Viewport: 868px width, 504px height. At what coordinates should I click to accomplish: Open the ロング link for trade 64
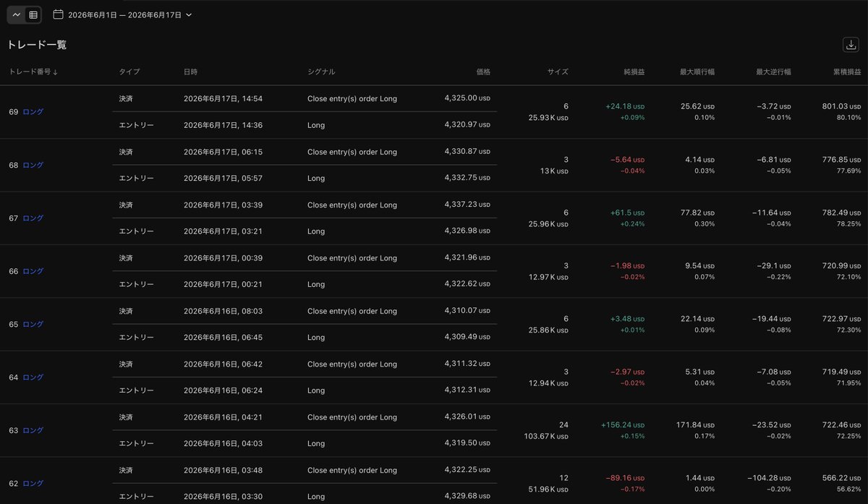click(x=33, y=377)
